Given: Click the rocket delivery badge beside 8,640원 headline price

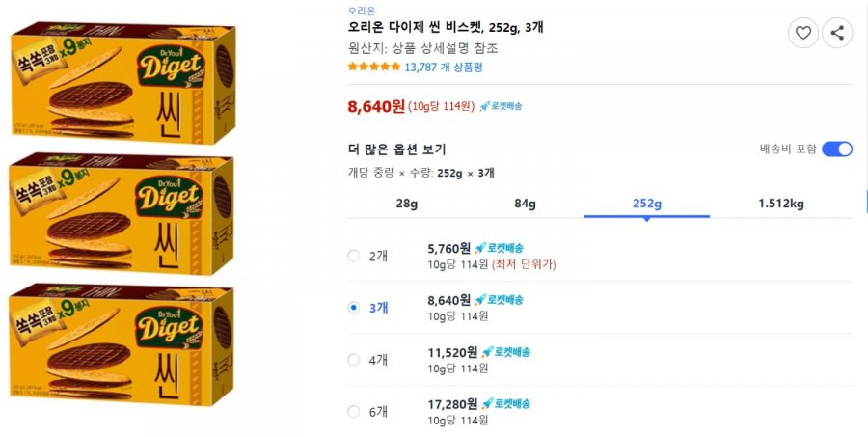Looking at the screenshot, I should tap(501, 106).
